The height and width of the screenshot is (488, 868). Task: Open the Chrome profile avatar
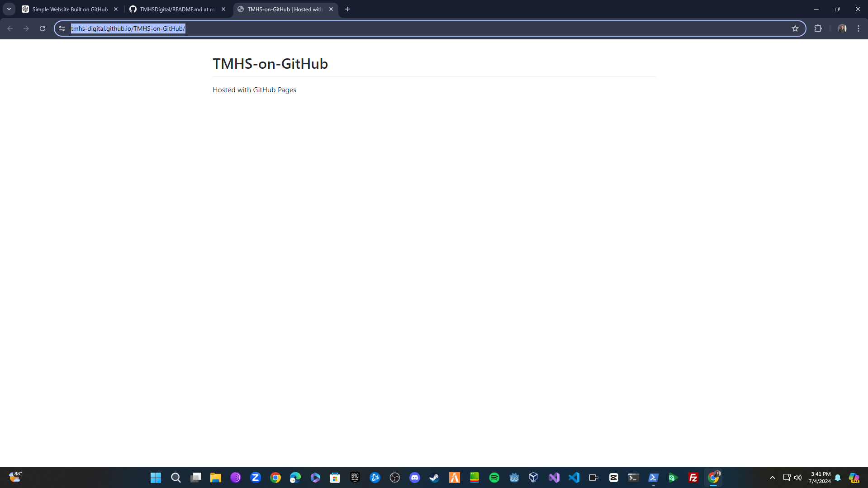point(842,28)
